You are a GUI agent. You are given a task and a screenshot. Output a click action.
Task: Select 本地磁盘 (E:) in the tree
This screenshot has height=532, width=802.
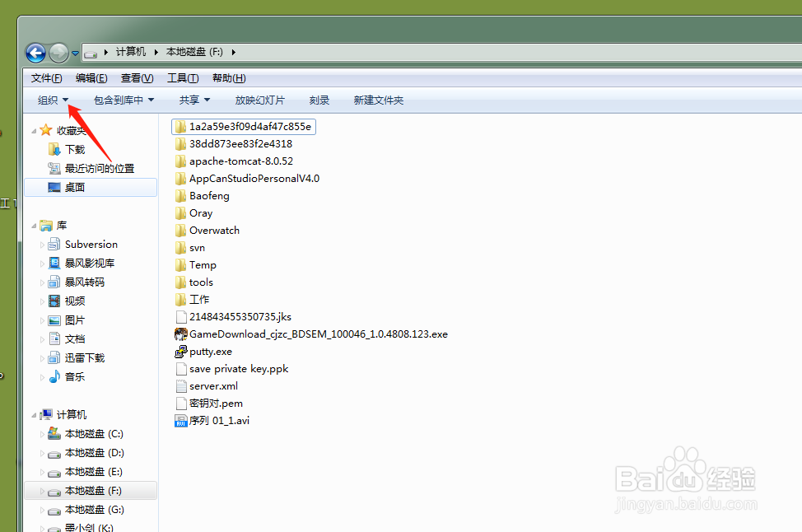(94, 472)
